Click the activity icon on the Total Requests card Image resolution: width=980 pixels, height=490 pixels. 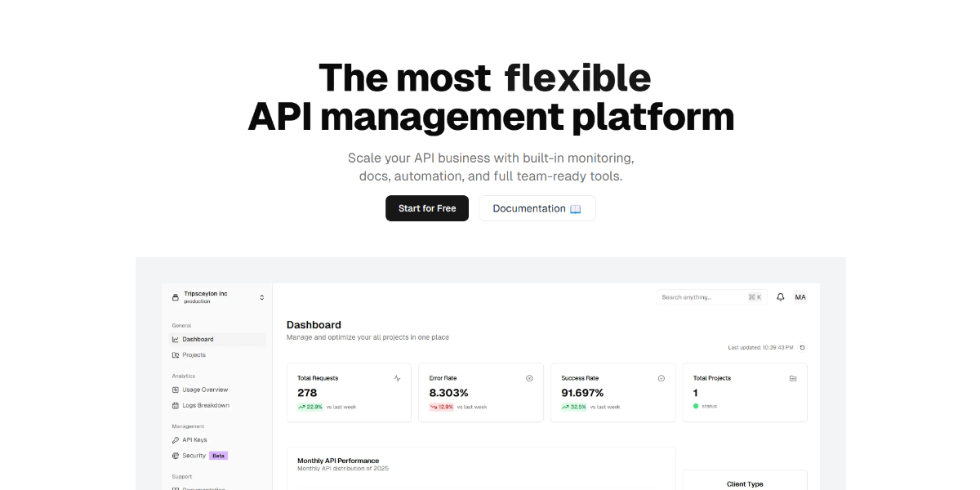pyautogui.click(x=396, y=378)
